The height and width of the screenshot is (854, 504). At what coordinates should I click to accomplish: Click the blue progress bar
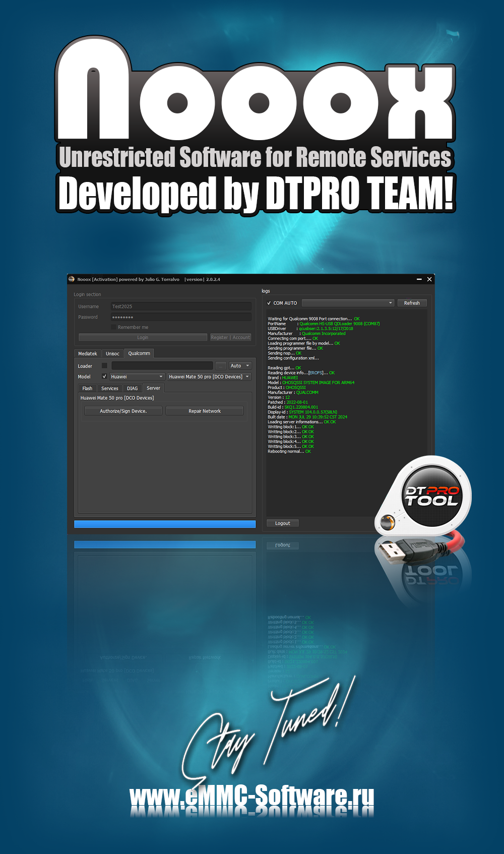point(165,524)
